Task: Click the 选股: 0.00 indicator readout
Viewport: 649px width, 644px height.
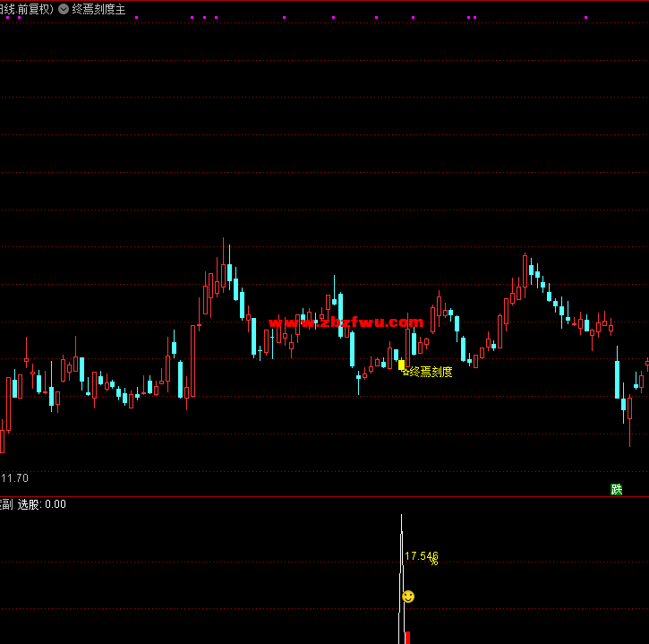Action: tap(42, 504)
